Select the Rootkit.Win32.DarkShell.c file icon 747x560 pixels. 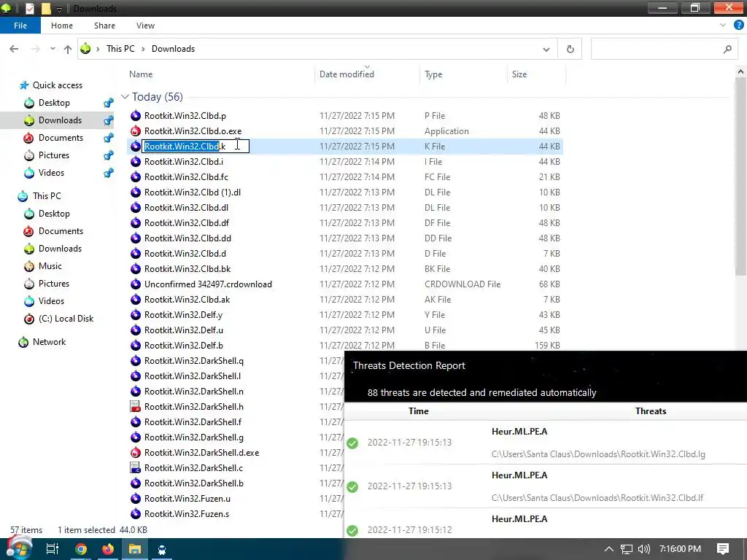pyautogui.click(x=136, y=468)
